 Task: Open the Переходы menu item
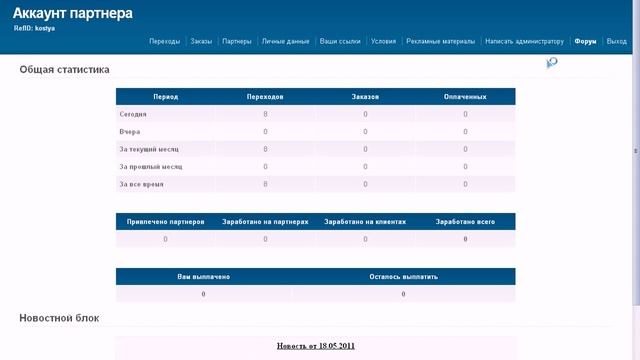pos(164,41)
